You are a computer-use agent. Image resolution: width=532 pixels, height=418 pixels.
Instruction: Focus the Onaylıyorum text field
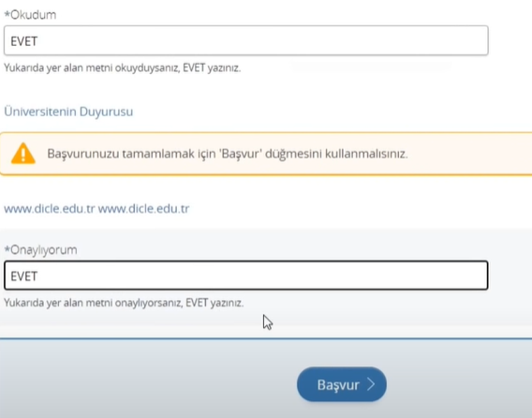coord(246,276)
